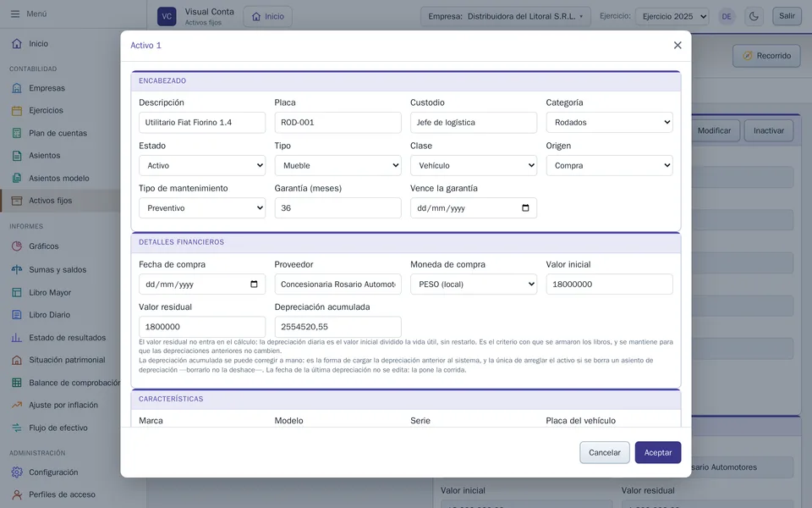Open the Clase dropdown showing Vehículo
The image size is (812, 508).
(474, 165)
